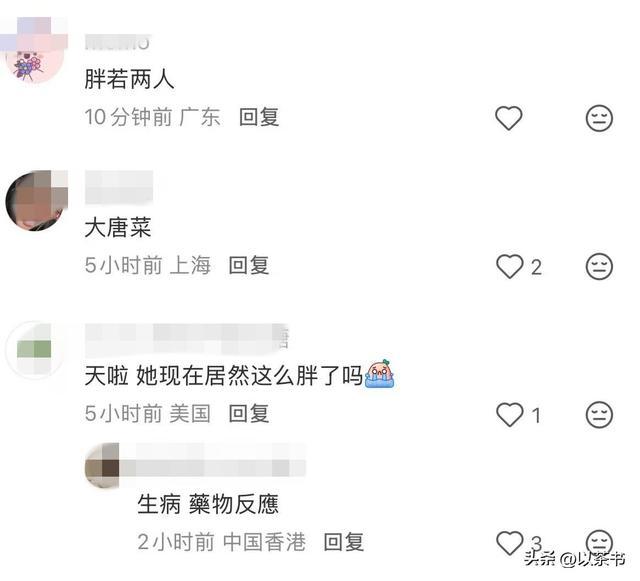Dislike the reply from 中国香港
The height and width of the screenshot is (581, 640).
tap(599, 542)
